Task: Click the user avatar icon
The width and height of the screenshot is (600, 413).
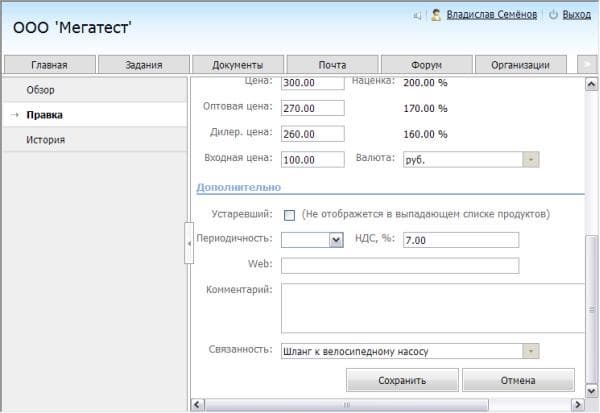Action: (436, 15)
